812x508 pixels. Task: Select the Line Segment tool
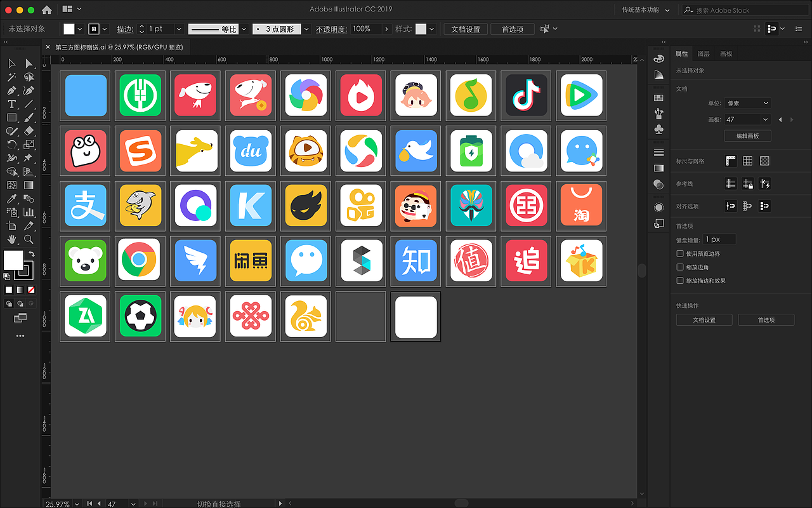coord(29,104)
